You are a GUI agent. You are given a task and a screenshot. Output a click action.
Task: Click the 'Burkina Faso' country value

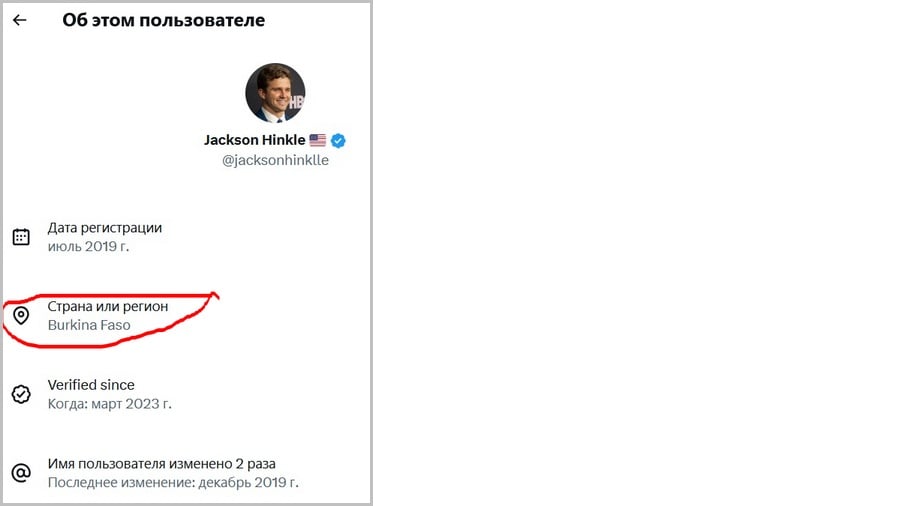pos(89,325)
